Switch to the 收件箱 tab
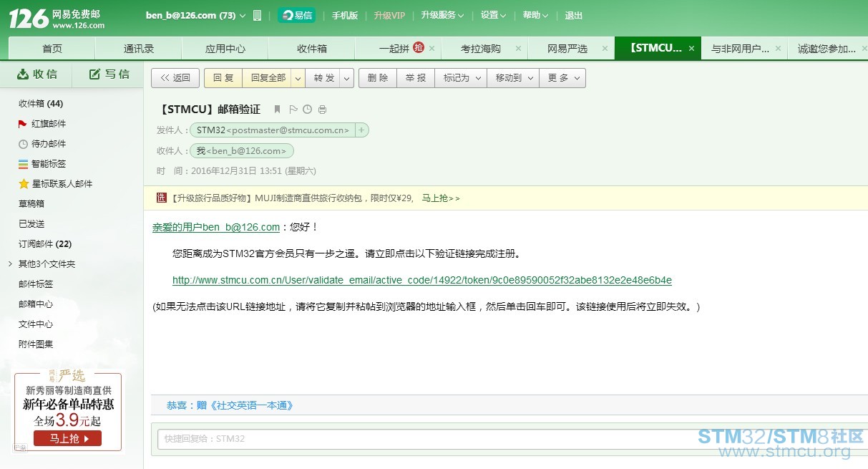This screenshot has height=469, width=868. [312, 49]
